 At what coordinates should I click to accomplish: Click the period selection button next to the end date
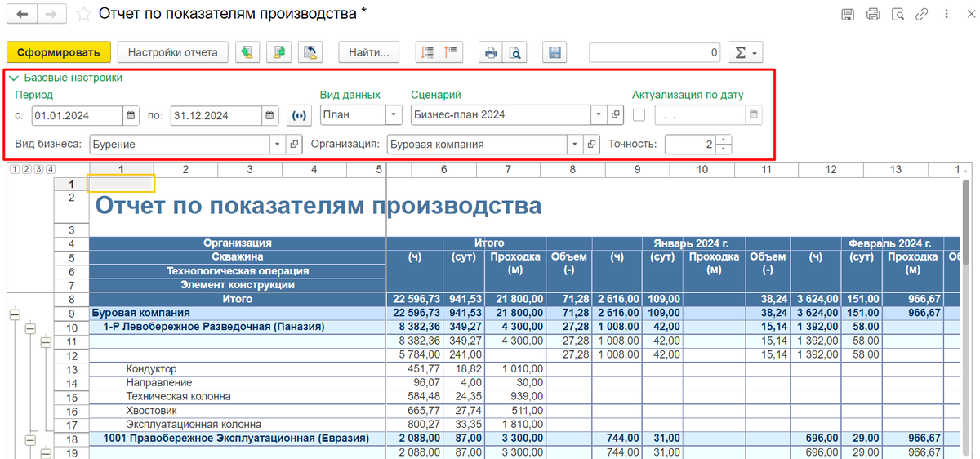coord(299,115)
